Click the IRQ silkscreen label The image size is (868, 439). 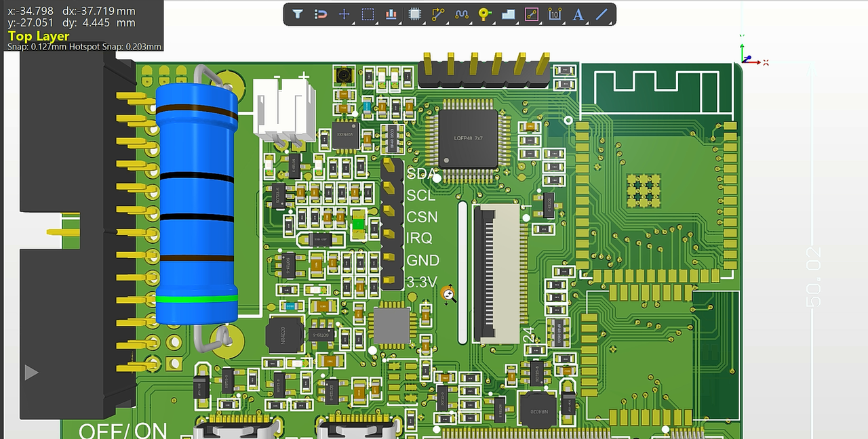coord(420,238)
